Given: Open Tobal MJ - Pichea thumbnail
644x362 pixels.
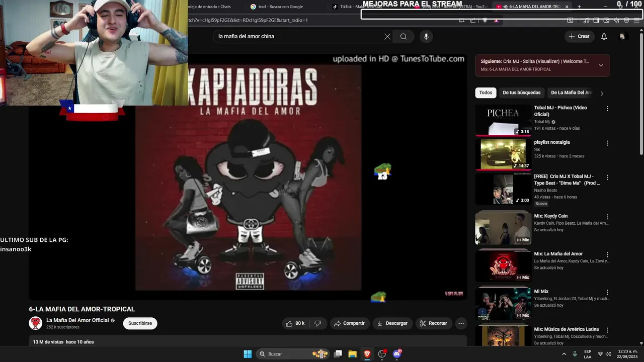Looking at the screenshot, I should click(x=503, y=120).
